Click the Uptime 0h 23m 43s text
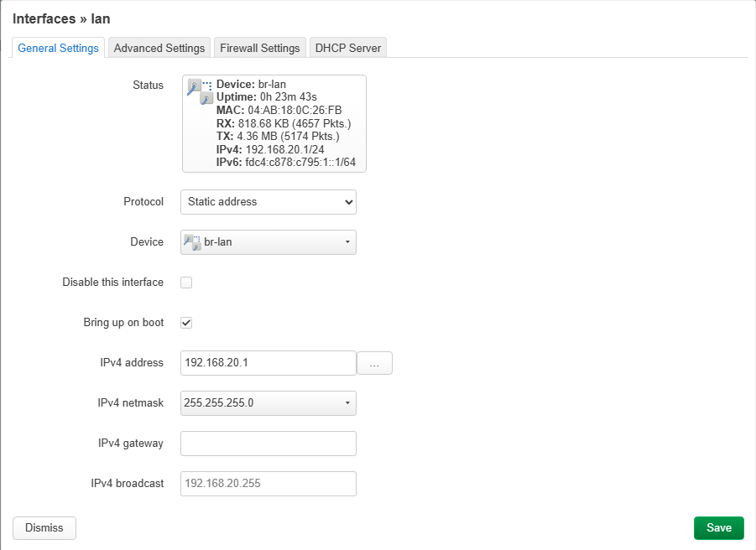The height and width of the screenshot is (550, 756). point(267,97)
